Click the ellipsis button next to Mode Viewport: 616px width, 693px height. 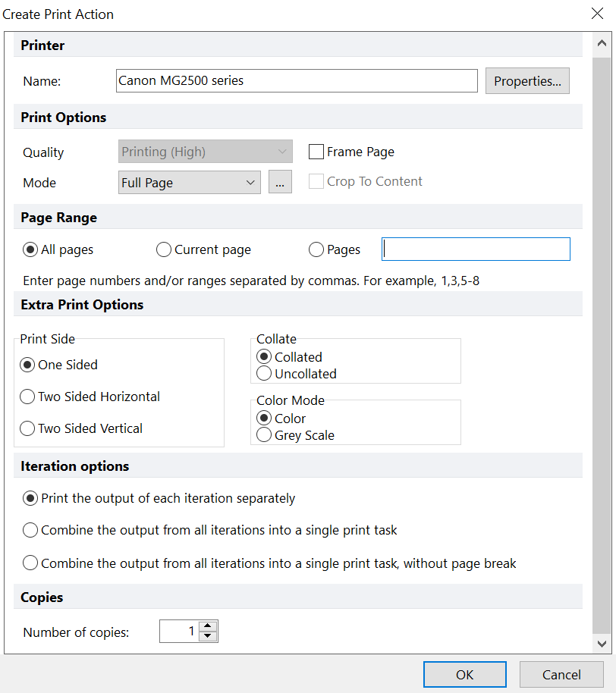(280, 183)
